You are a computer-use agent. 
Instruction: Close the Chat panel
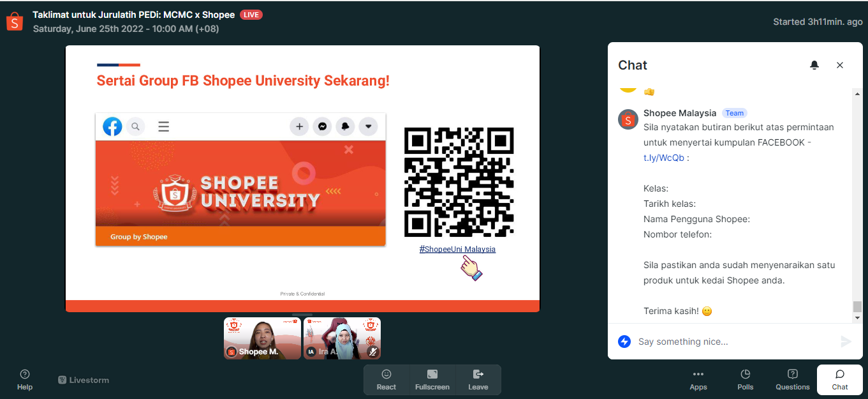pos(840,65)
